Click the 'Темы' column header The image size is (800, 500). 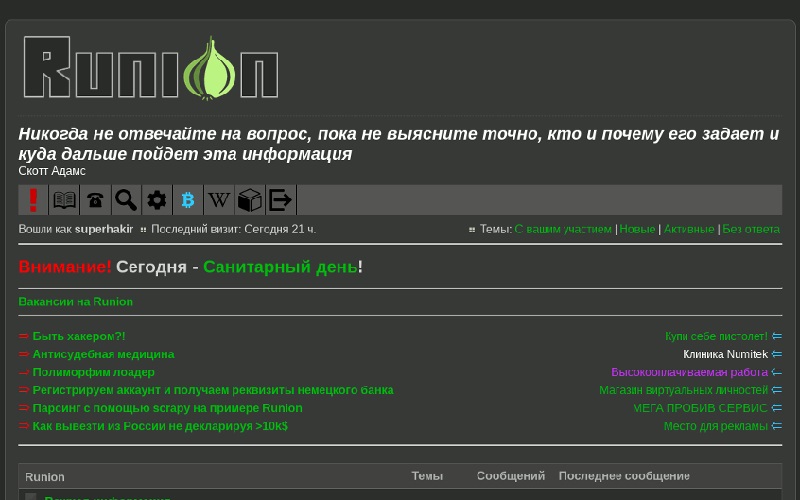[427, 476]
